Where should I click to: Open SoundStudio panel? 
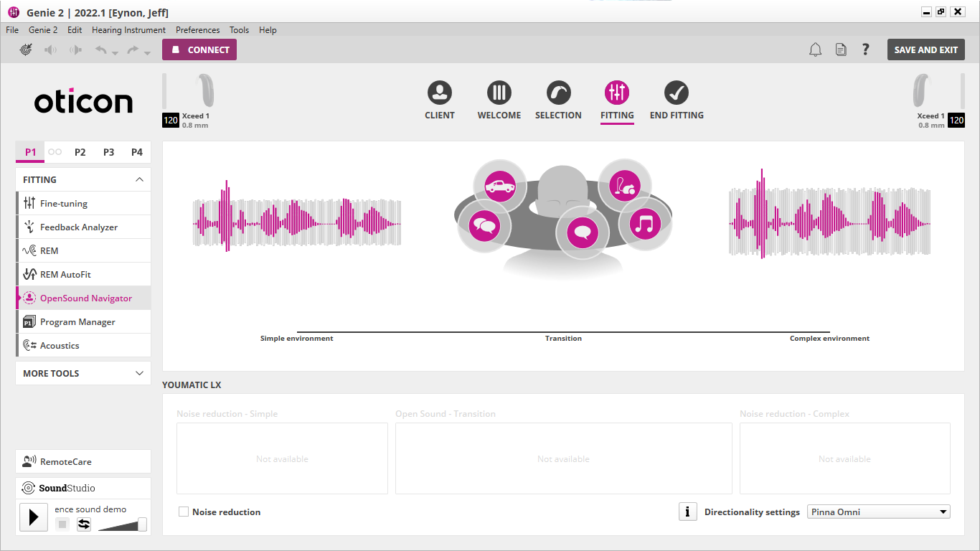point(83,488)
